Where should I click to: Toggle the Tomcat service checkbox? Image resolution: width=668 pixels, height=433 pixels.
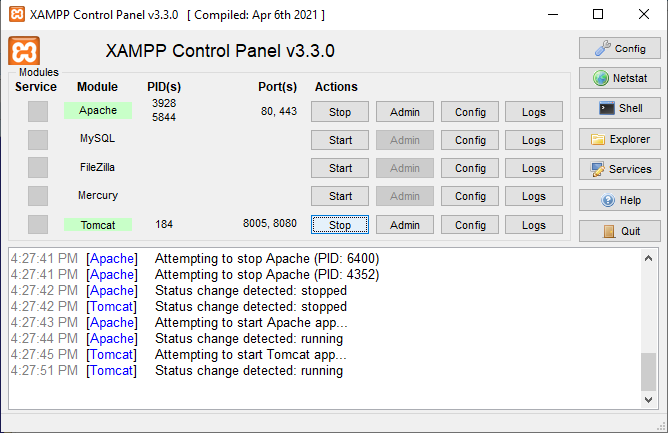[x=38, y=225]
